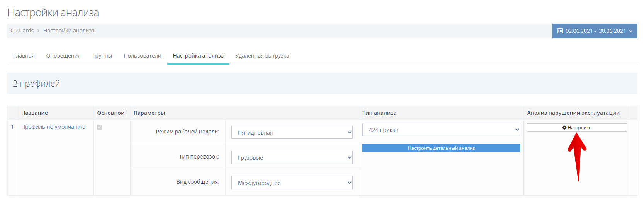Open the Профиль по умолчанию link

53,127
